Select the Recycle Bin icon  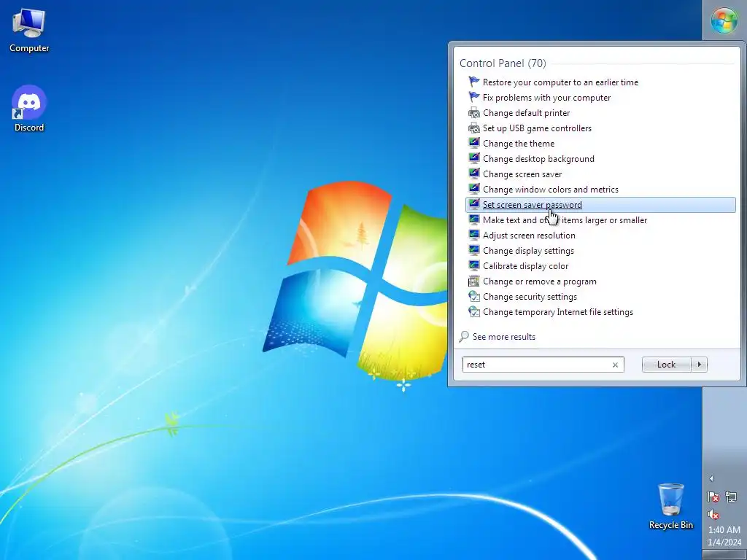click(x=671, y=506)
